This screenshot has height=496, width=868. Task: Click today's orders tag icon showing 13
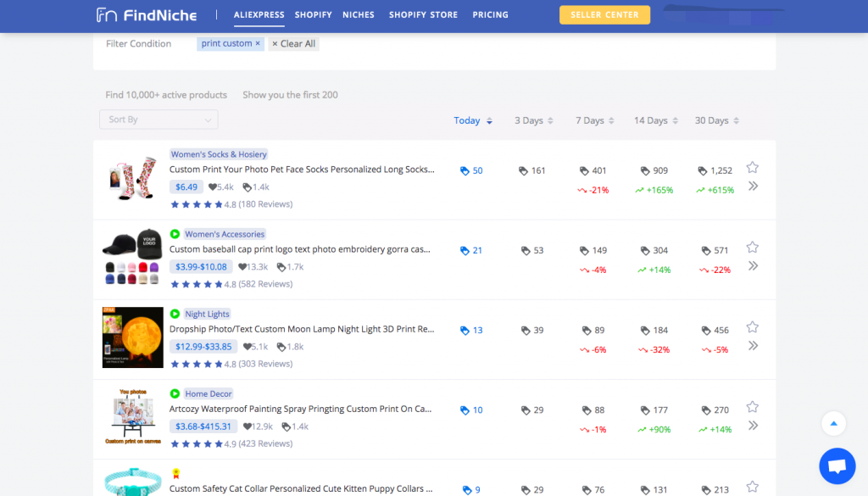tap(465, 331)
